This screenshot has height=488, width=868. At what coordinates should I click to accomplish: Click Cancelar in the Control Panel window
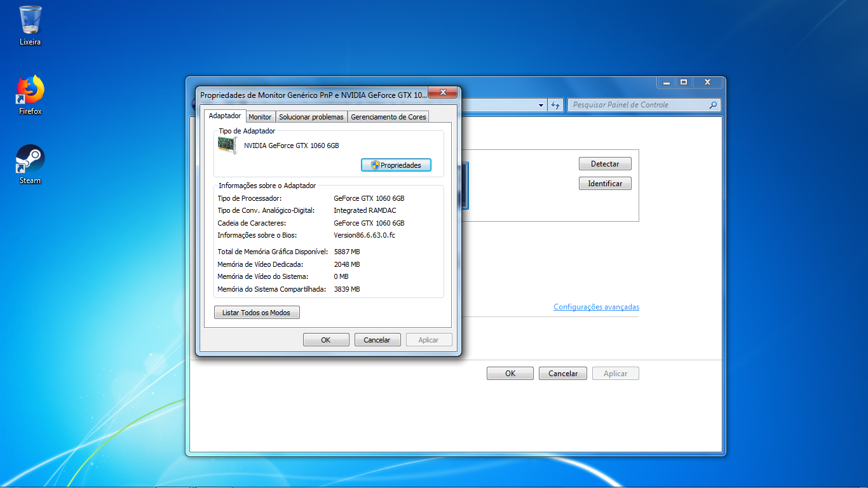click(x=563, y=374)
